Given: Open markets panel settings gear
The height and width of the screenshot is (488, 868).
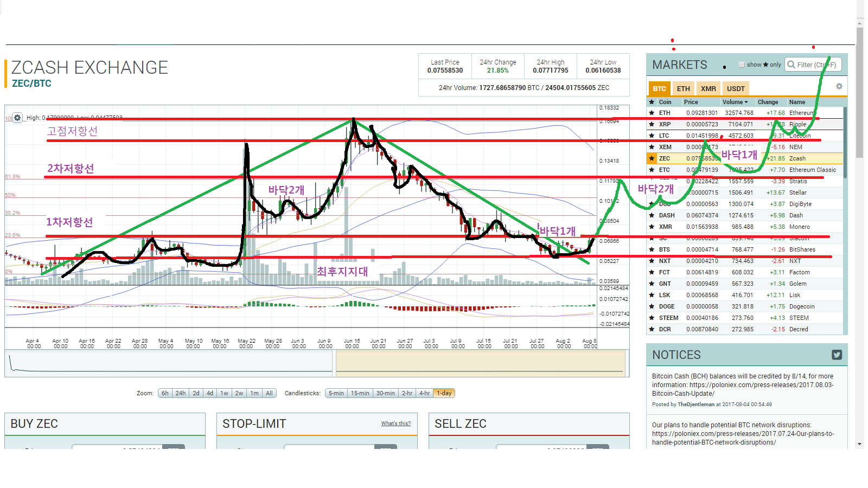Looking at the screenshot, I should 839,86.
